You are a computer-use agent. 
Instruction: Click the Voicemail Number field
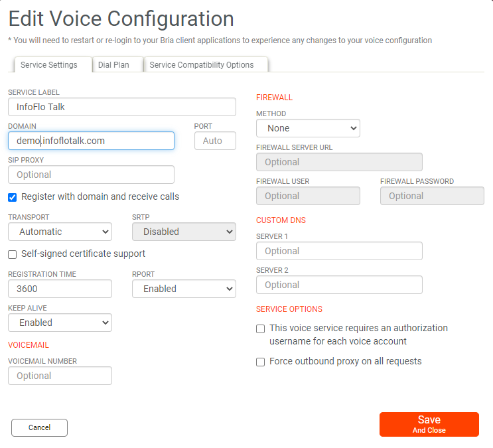[x=60, y=376]
